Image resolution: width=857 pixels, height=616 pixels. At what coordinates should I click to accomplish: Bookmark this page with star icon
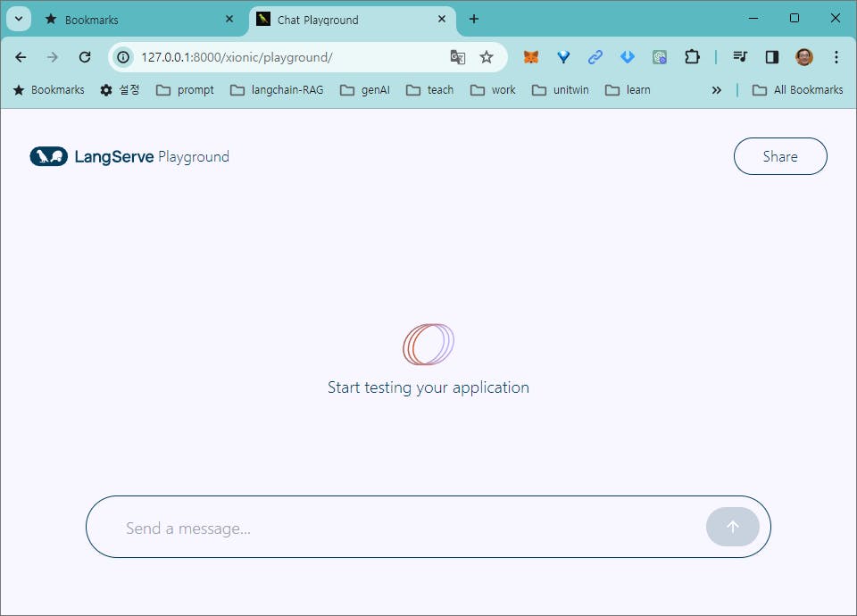point(487,57)
